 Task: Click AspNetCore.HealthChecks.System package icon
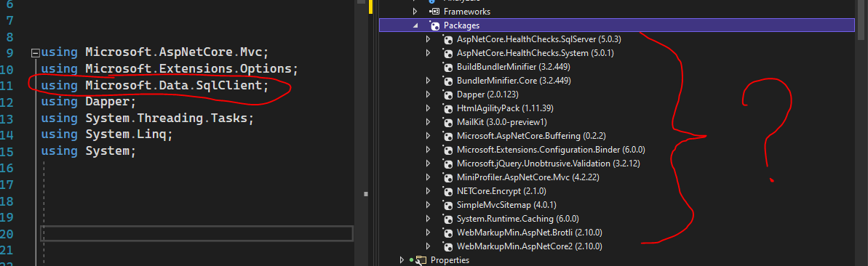pos(448,53)
